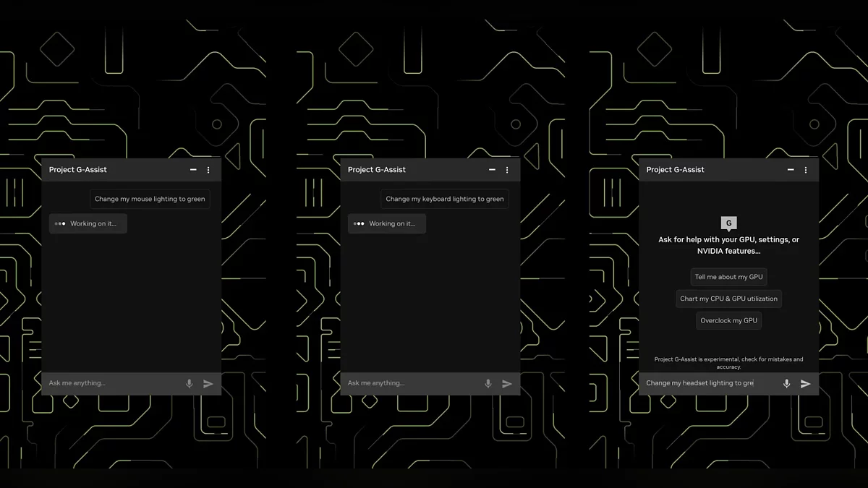Screen dimensions: 868x488
Task: Click the 'Overclock my GPU' suggestion
Action: point(728,320)
